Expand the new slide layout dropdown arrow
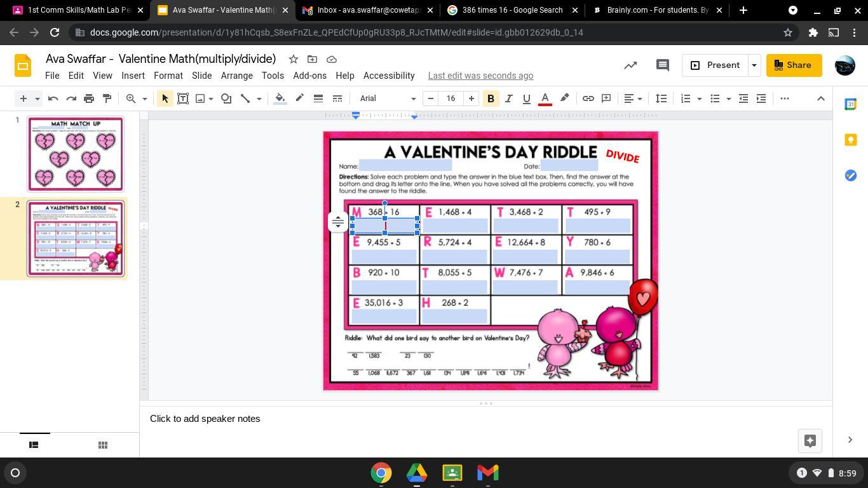 (37, 98)
